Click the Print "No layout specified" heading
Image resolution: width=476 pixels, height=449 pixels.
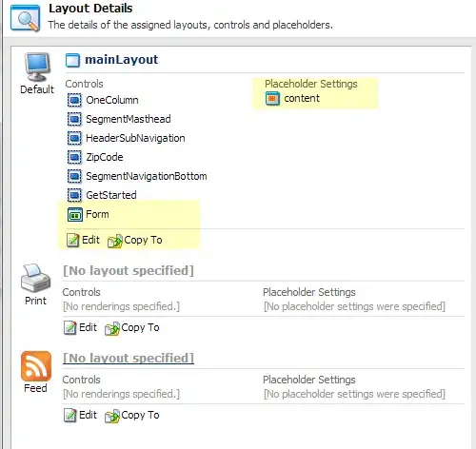[x=129, y=271]
